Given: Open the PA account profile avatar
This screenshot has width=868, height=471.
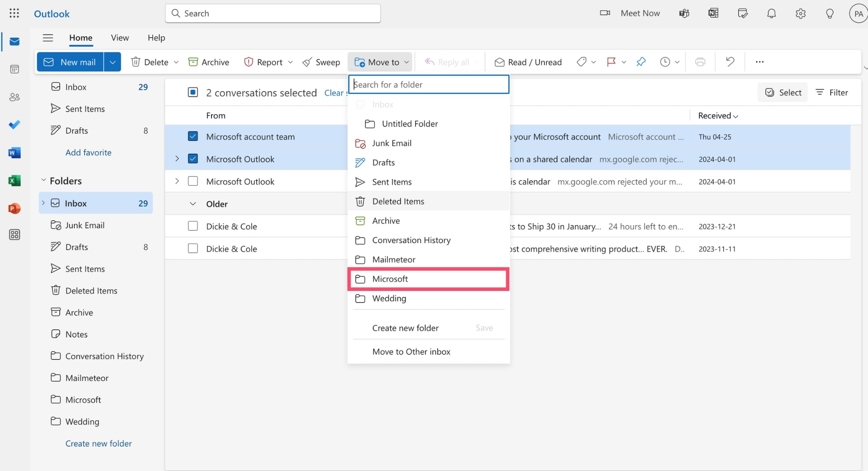Looking at the screenshot, I should coord(858,13).
